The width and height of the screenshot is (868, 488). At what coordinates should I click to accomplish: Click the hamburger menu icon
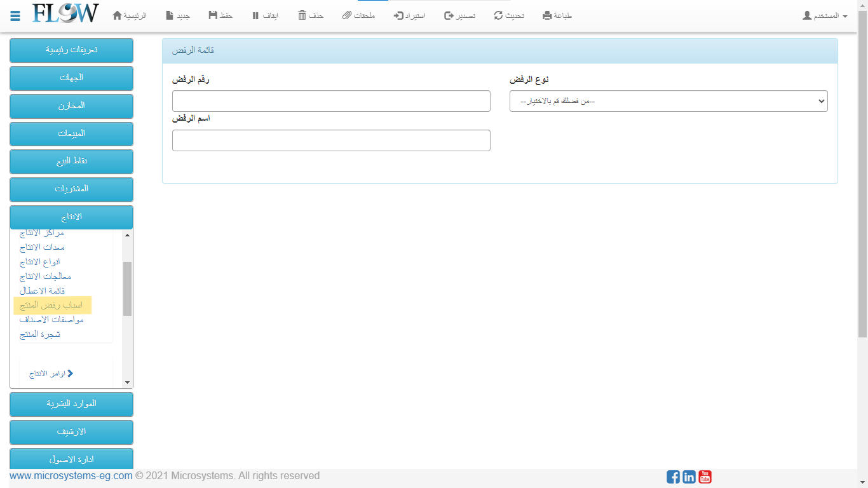[x=15, y=16]
